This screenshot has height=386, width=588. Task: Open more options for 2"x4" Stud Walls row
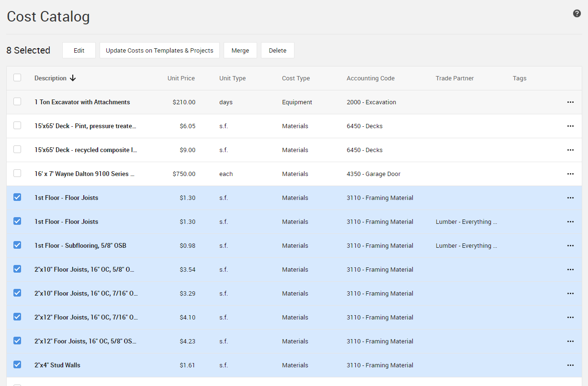pos(570,365)
